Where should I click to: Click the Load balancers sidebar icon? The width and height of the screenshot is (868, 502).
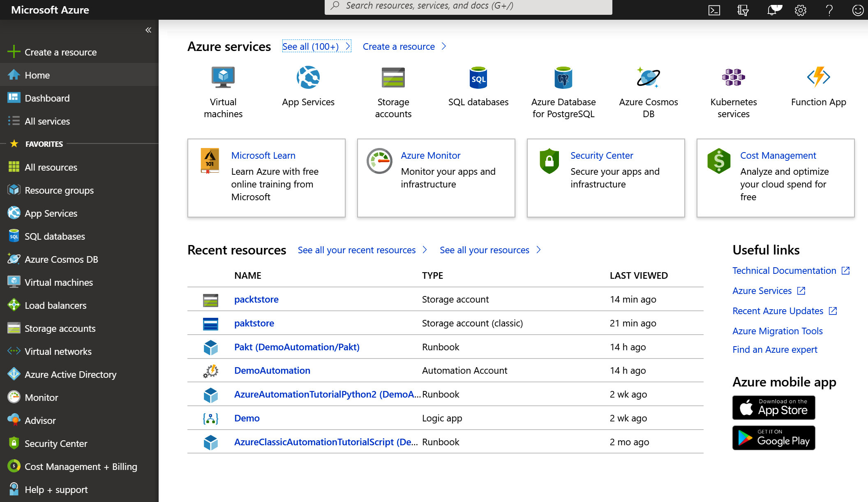(x=14, y=305)
